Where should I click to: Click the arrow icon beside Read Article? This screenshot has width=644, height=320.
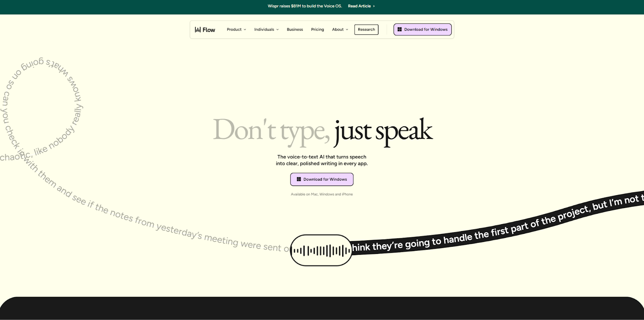click(x=374, y=6)
